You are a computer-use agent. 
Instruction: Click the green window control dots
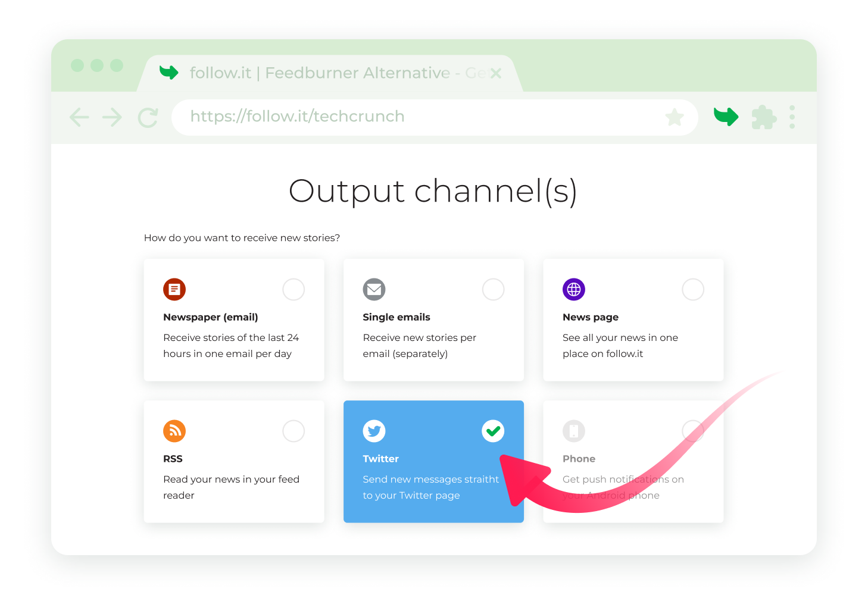click(97, 65)
